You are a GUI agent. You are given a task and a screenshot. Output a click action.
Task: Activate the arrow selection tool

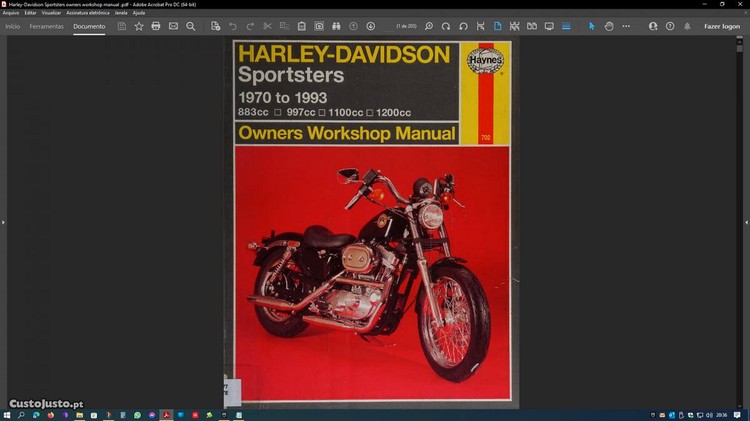click(591, 26)
